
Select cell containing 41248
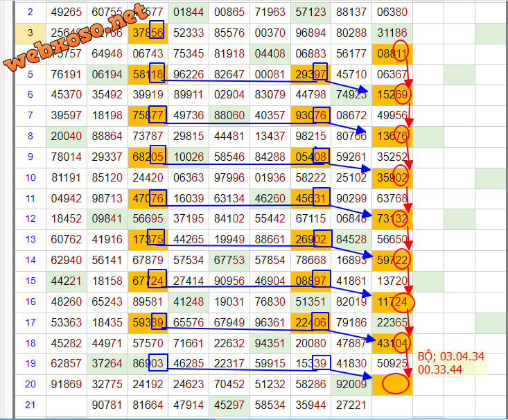tap(189, 301)
